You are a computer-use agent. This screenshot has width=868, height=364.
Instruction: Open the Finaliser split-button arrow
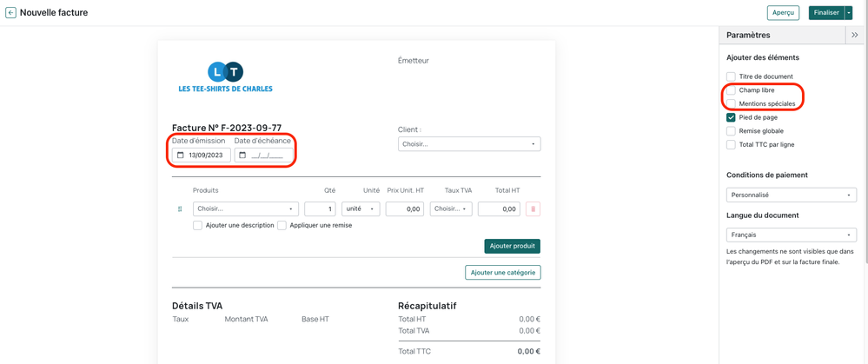tap(849, 13)
